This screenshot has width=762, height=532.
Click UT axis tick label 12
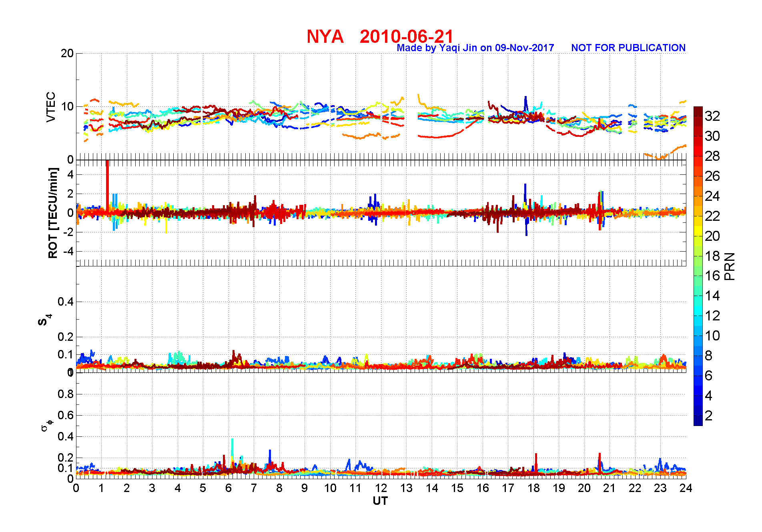(381, 488)
